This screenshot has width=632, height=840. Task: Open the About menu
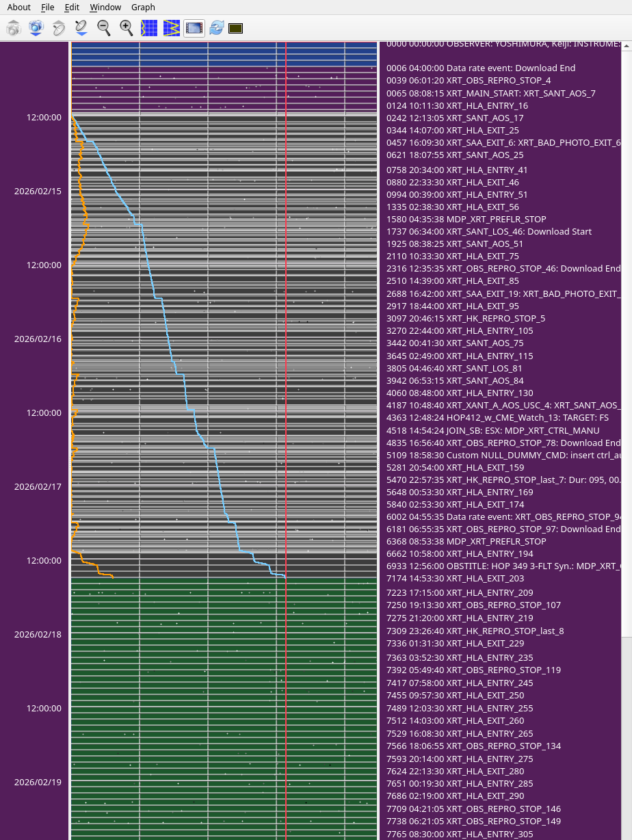[19, 7]
